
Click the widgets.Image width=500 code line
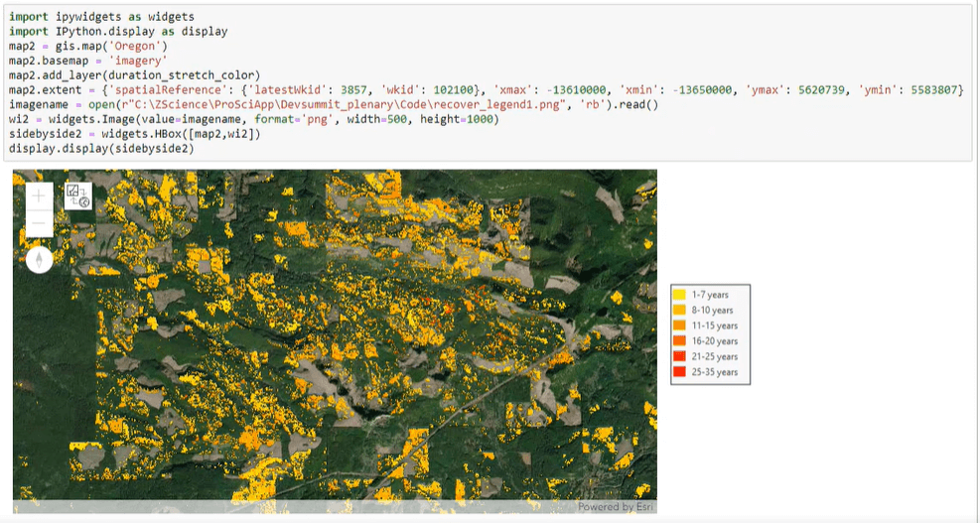click(x=254, y=119)
